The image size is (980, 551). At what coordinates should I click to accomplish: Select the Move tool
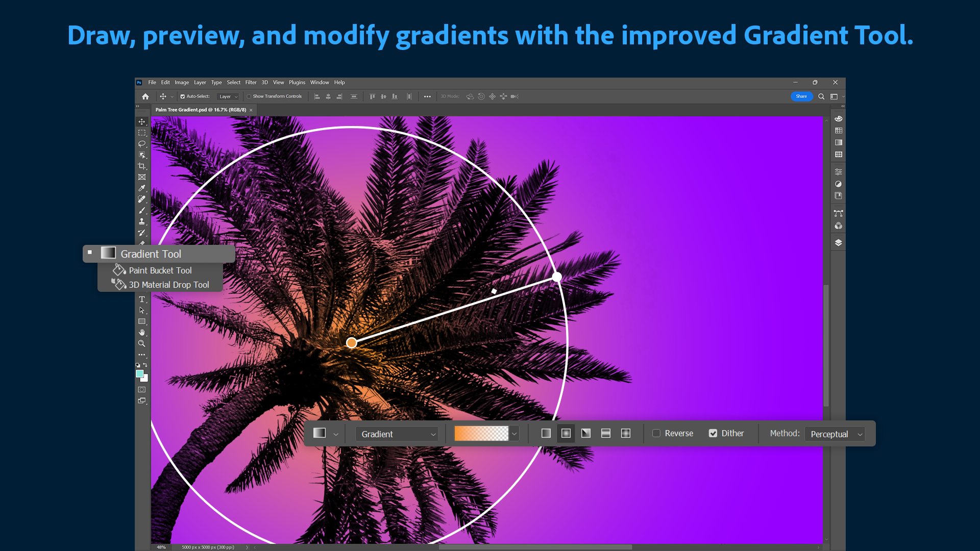142,121
